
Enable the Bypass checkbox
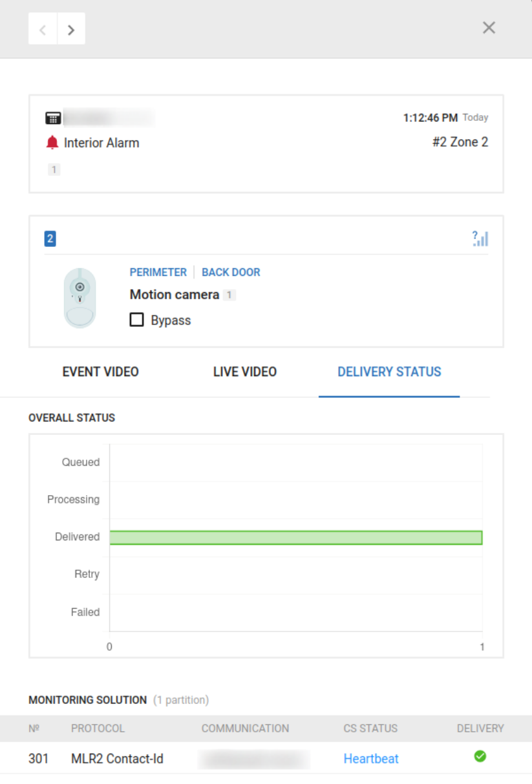point(136,320)
